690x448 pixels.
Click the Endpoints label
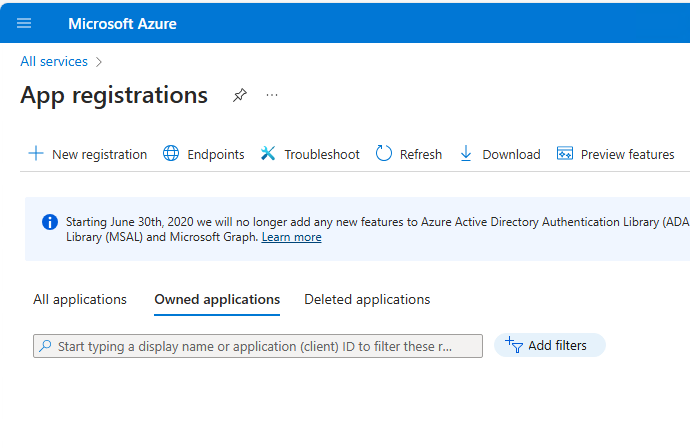pos(216,154)
